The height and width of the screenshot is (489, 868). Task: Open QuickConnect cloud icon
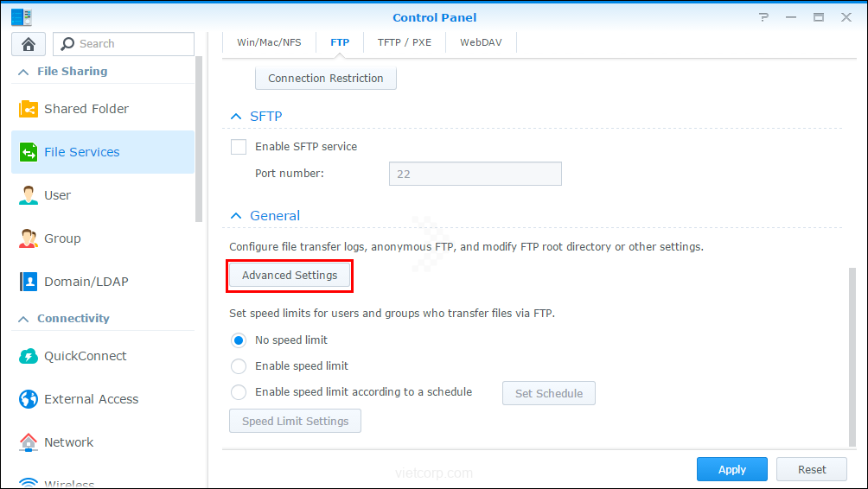[29, 356]
